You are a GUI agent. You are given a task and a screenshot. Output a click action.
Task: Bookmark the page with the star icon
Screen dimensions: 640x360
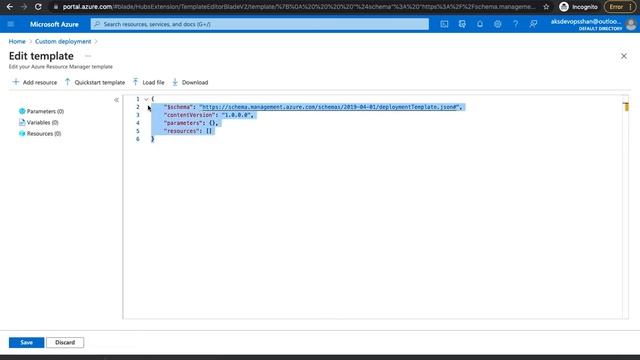point(546,7)
